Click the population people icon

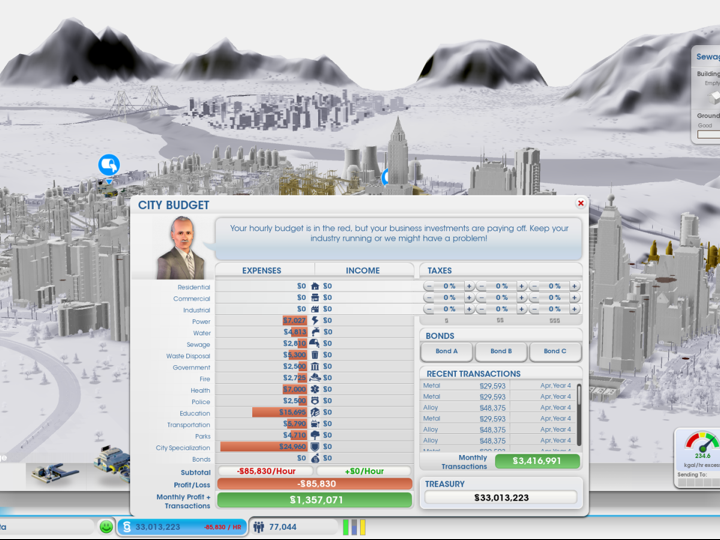pos(259,527)
